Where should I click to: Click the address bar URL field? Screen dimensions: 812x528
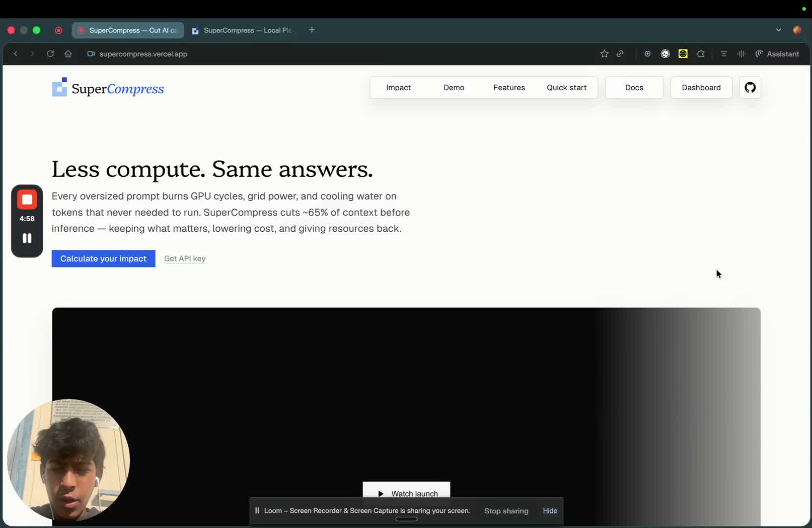pyautogui.click(x=143, y=54)
